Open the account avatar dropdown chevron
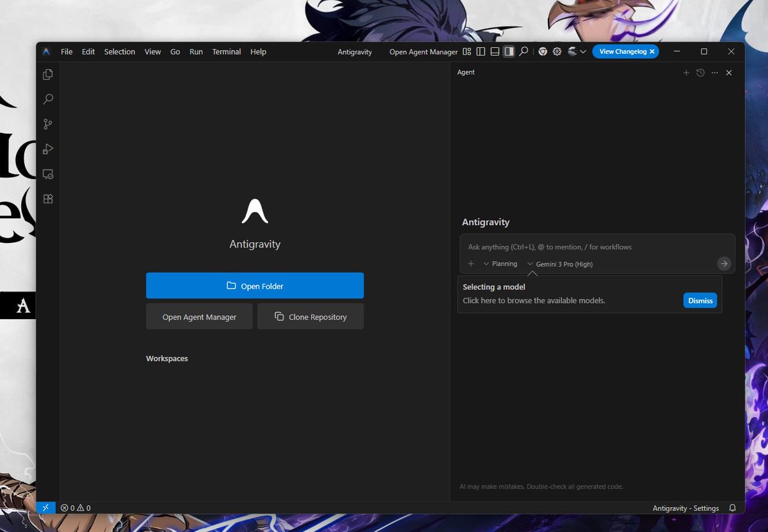 pyautogui.click(x=583, y=51)
